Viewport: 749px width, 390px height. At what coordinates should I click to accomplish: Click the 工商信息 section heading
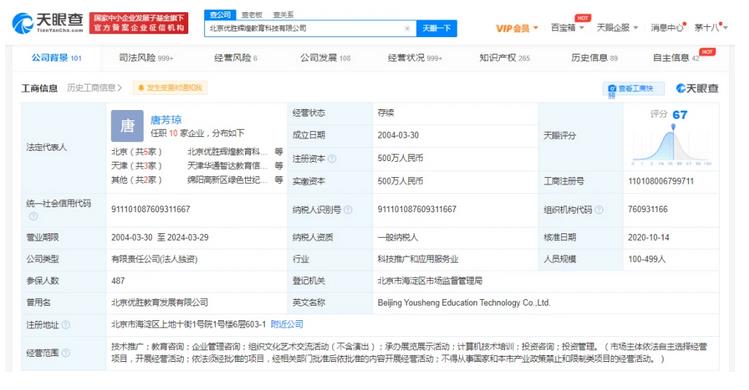click(x=40, y=88)
